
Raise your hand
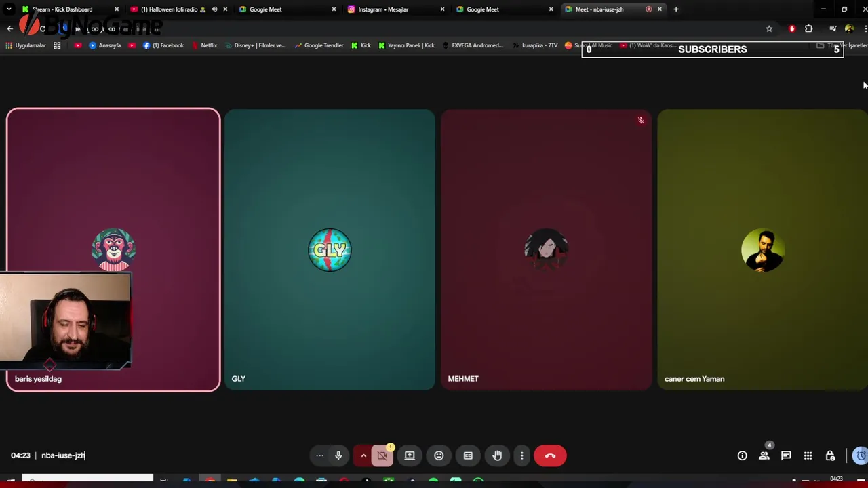click(x=497, y=455)
